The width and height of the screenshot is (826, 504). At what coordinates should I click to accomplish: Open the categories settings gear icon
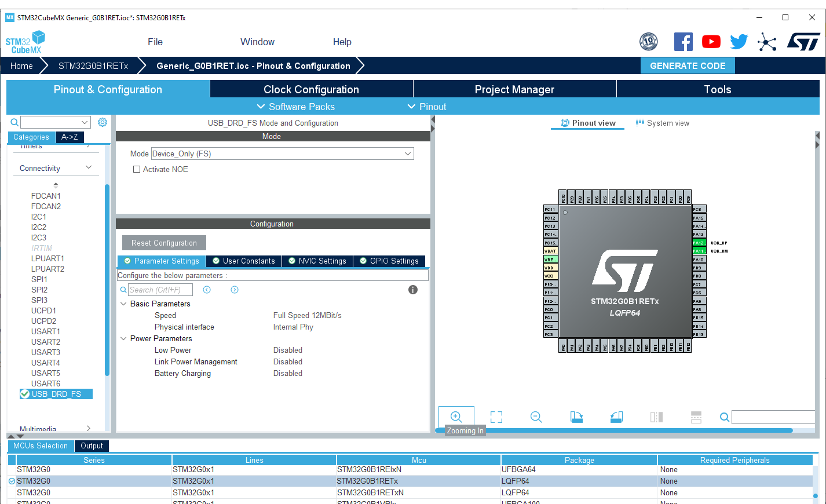point(103,122)
